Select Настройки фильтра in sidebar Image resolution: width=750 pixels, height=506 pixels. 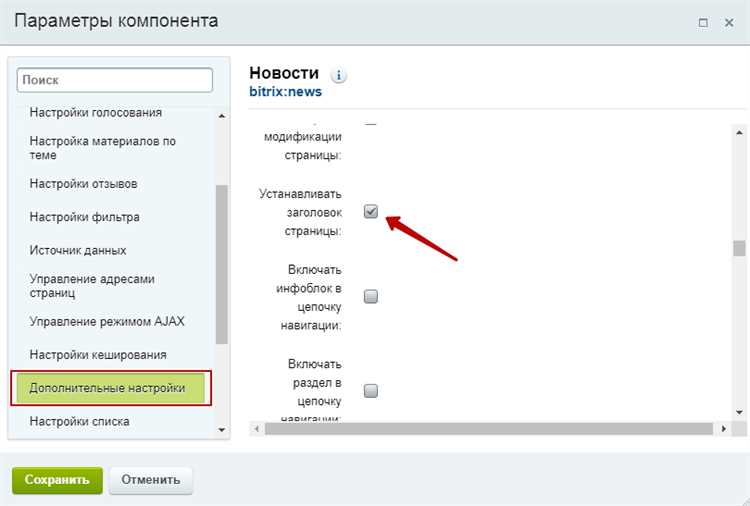pos(85,217)
